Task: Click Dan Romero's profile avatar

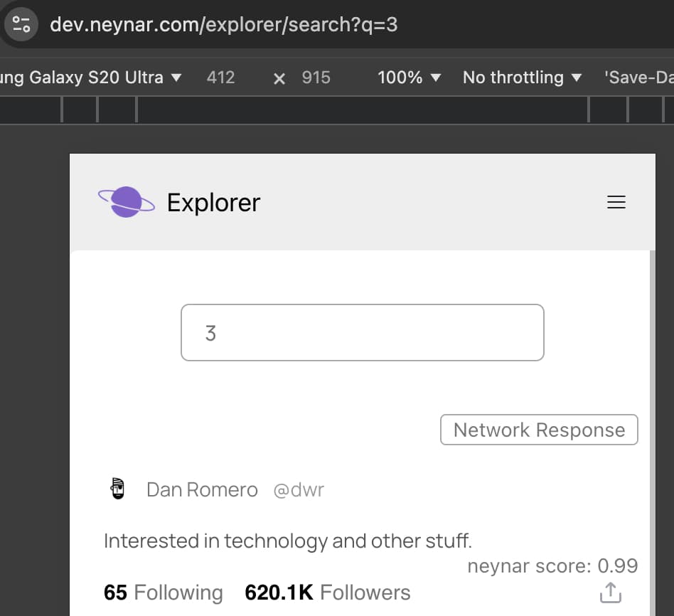Action: 117,489
